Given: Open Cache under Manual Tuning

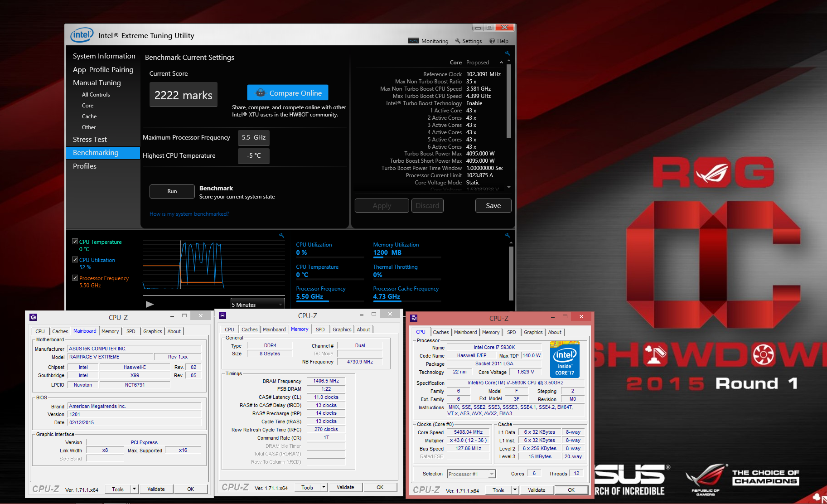Looking at the screenshot, I should point(89,116).
